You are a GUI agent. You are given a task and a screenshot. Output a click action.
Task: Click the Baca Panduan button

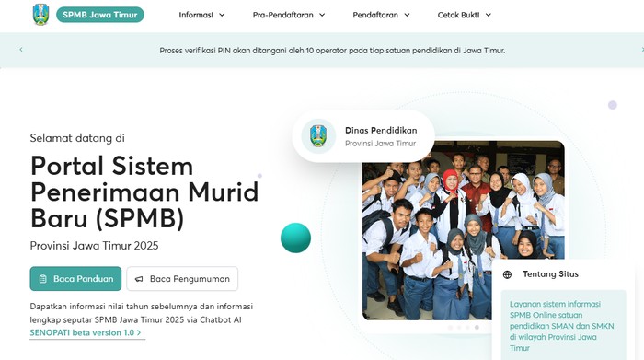pos(75,279)
